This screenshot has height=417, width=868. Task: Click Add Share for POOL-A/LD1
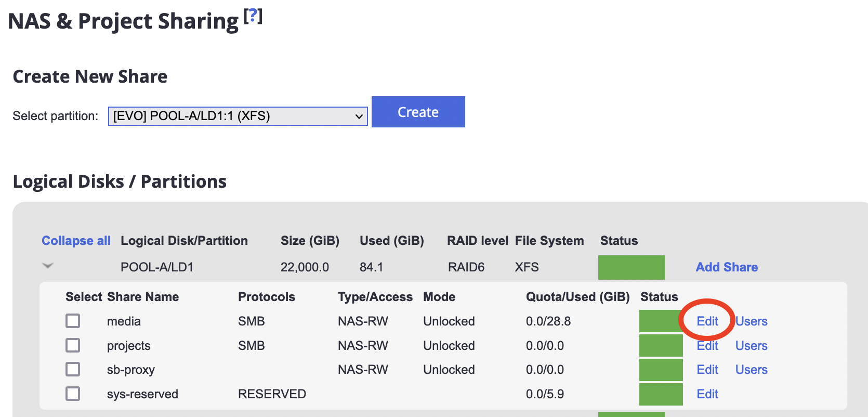(x=727, y=267)
